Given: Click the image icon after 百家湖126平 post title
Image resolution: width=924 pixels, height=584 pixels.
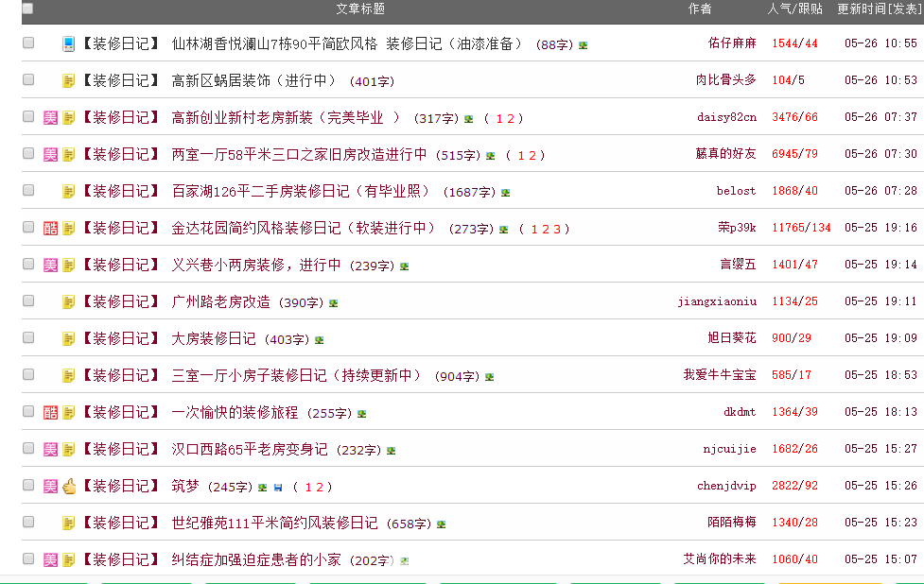Looking at the screenshot, I should pos(506,192).
